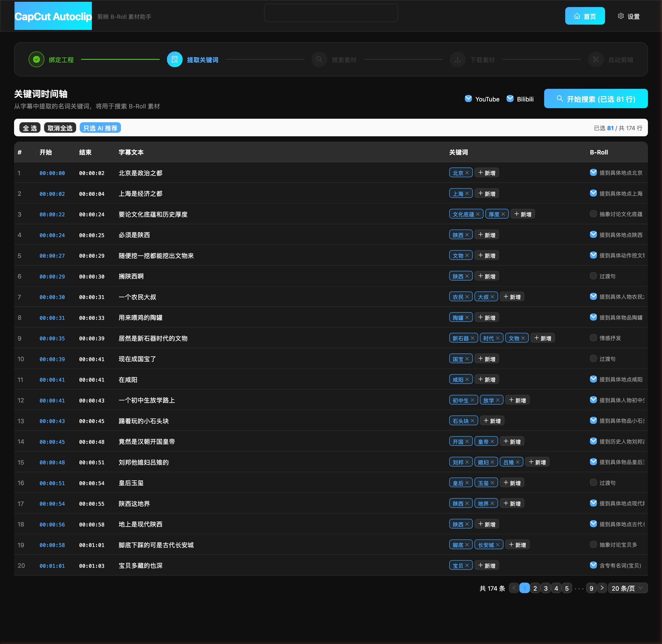Click the pagination ellipsis to jump pages
Image resolution: width=662 pixels, height=644 pixels.
(x=579, y=589)
